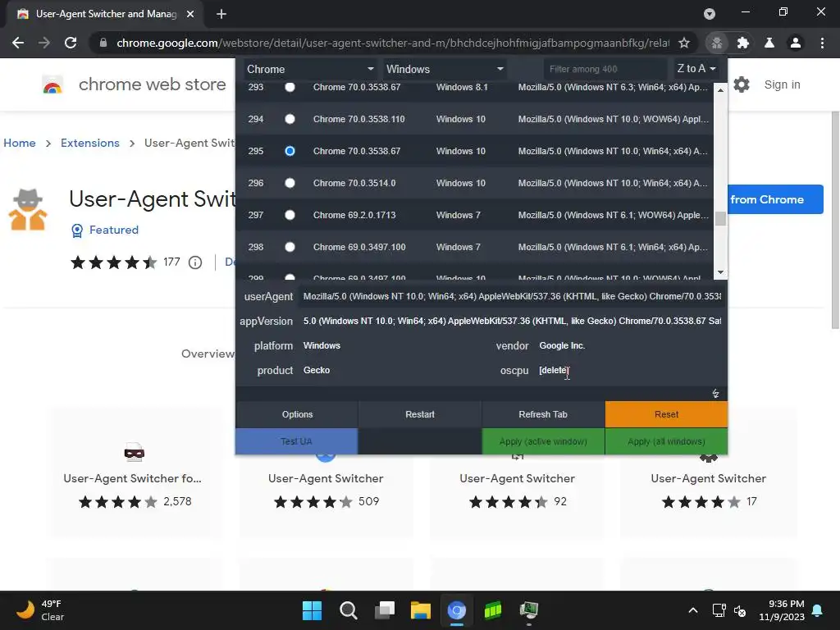Open the Chrome three-dot menu
This screenshot has width=840, height=630.
[x=822, y=43]
